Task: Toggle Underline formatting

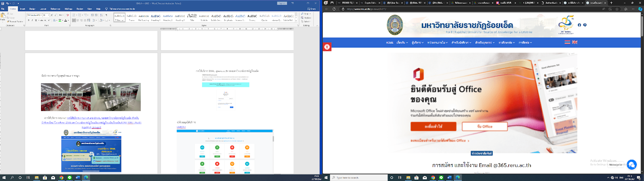Action: coord(36,20)
